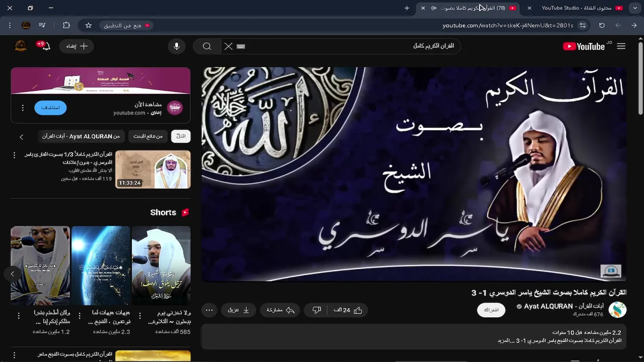
Task: Close the Quran video browser tab
Action: tap(423, 8)
